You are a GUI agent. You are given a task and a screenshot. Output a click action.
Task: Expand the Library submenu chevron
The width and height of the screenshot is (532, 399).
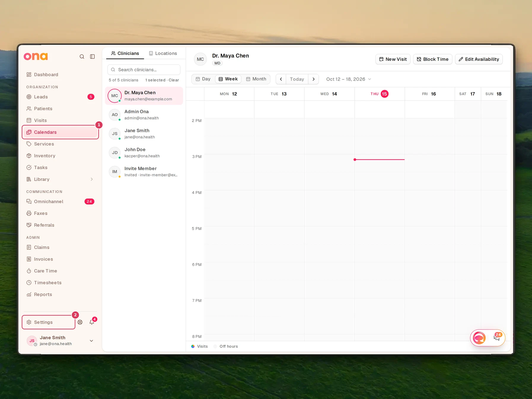point(92,179)
